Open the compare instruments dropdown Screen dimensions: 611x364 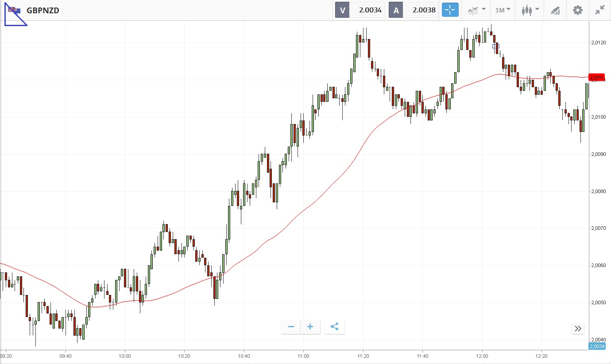point(476,10)
